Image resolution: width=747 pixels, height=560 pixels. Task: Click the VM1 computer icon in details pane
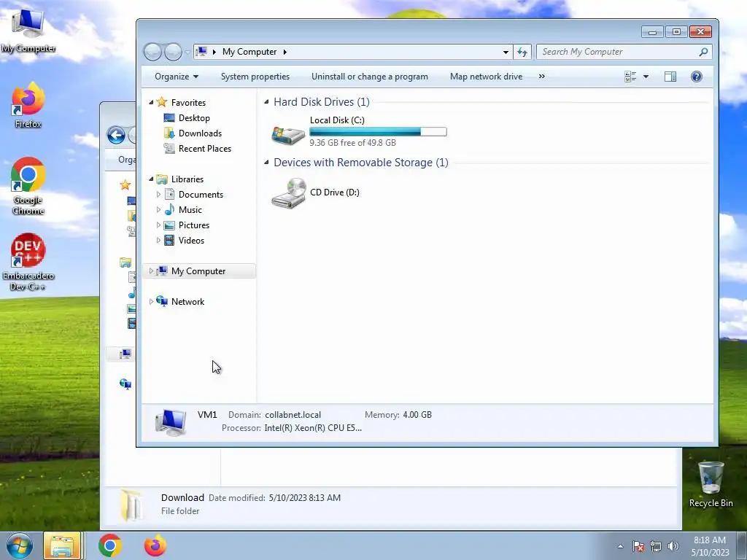[171, 422]
